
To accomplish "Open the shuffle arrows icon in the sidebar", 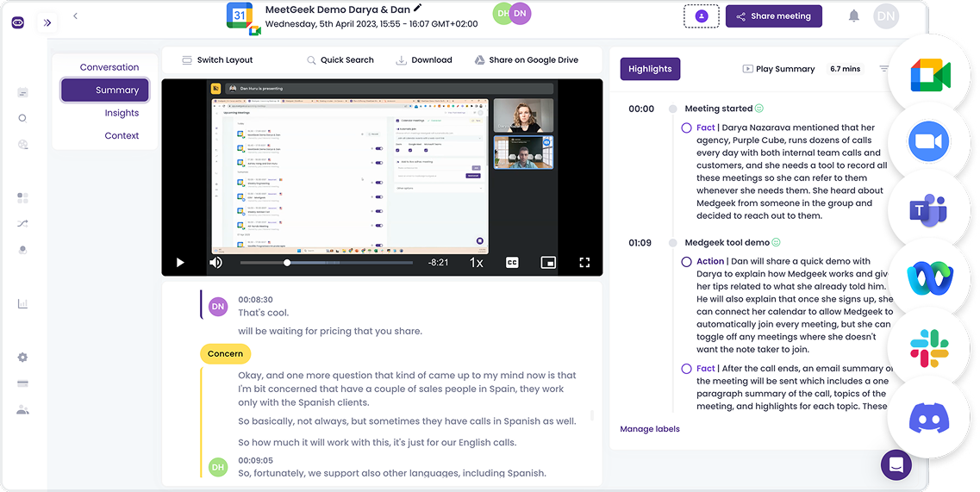I will click(x=22, y=223).
